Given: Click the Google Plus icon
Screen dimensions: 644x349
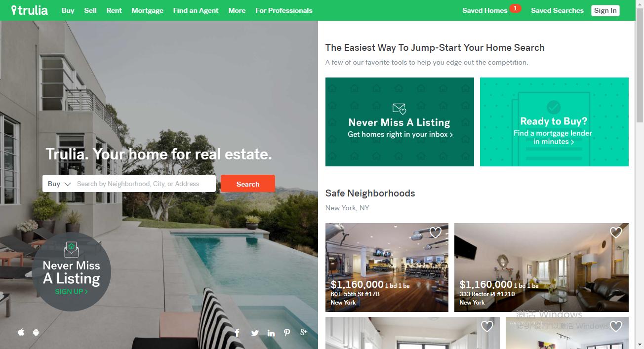Looking at the screenshot, I should pos(304,332).
